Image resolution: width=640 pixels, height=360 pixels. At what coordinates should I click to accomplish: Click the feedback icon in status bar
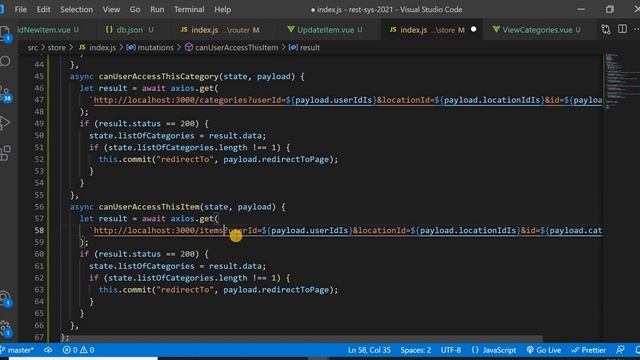click(620, 350)
